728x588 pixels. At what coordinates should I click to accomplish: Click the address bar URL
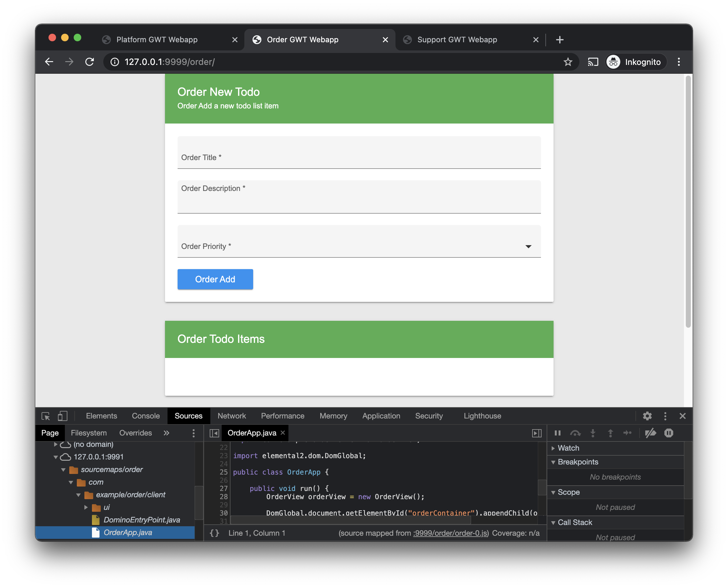(169, 62)
